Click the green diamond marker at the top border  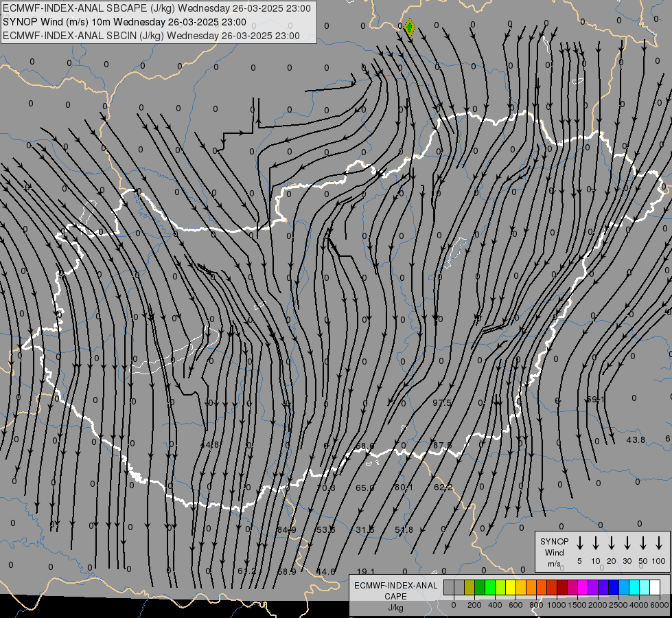[409, 28]
